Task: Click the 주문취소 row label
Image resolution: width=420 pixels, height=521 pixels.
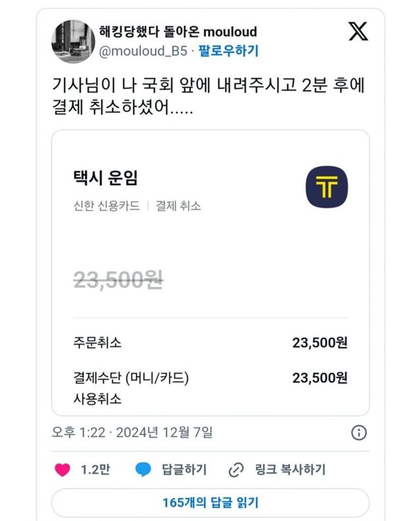Action: (x=97, y=343)
